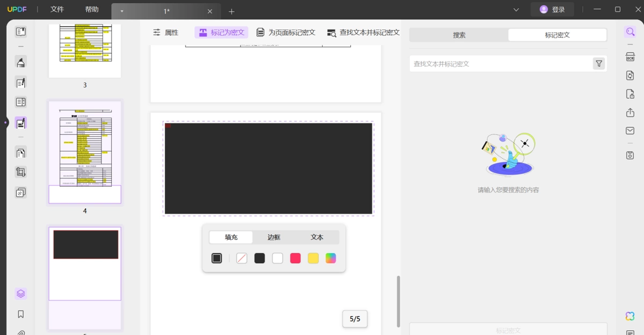Open the protect PDF lock icon
The height and width of the screenshot is (335, 644).
coord(630,94)
